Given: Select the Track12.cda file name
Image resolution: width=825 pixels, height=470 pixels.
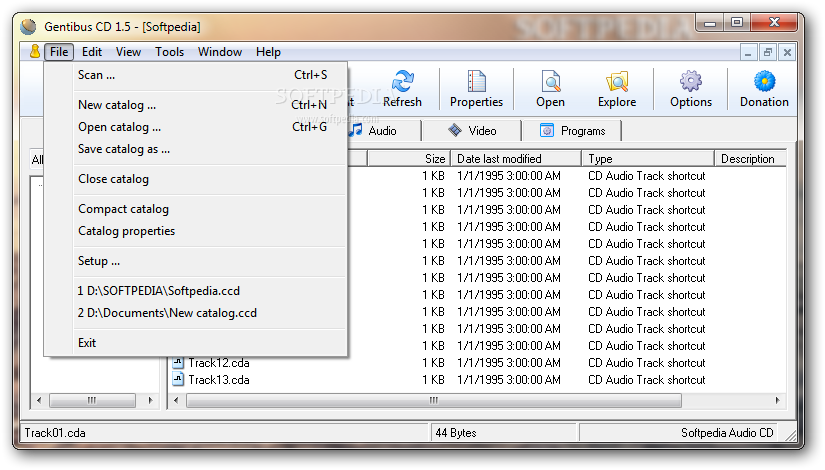Looking at the screenshot, I should click(219, 363).
